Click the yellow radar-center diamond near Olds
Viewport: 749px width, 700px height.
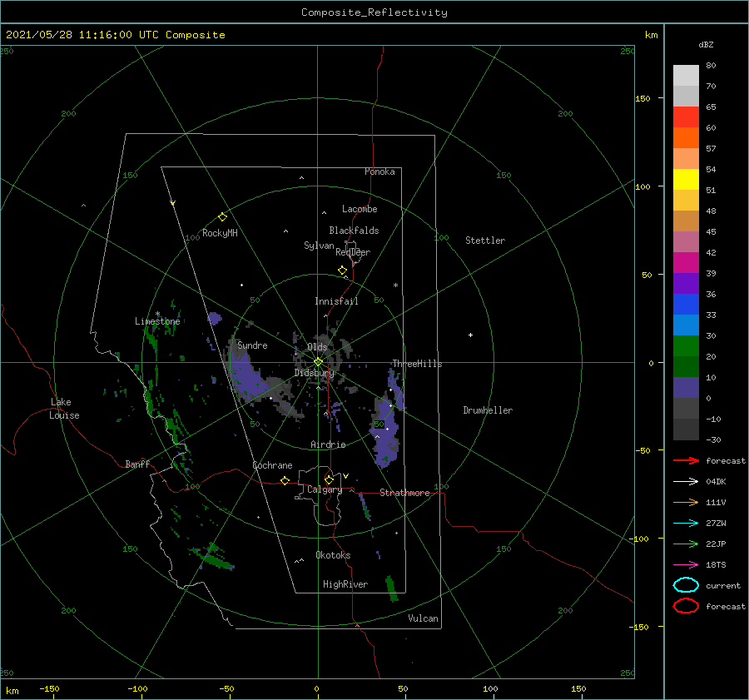[x=318, y=362]
